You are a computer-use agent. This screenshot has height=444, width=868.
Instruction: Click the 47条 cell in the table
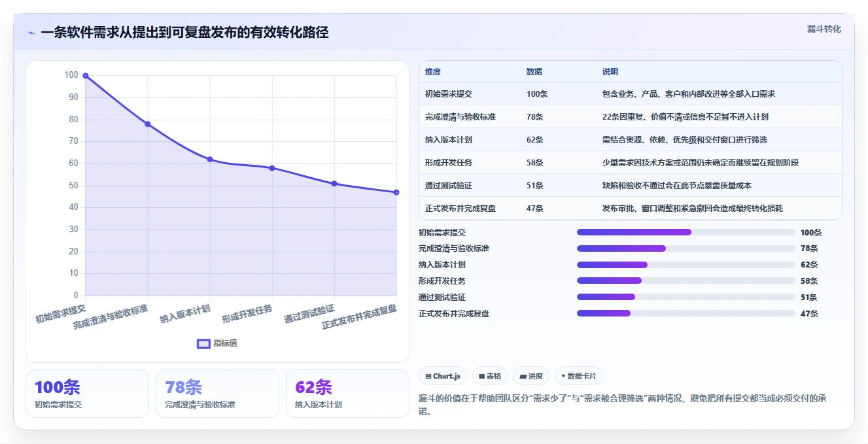click(x=535, y=209)
